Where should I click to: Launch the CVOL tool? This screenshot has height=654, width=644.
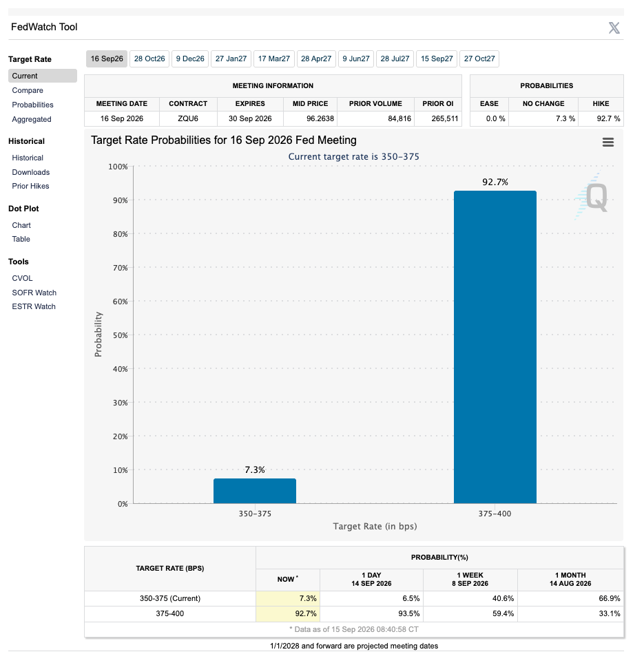tap(22, 278)
